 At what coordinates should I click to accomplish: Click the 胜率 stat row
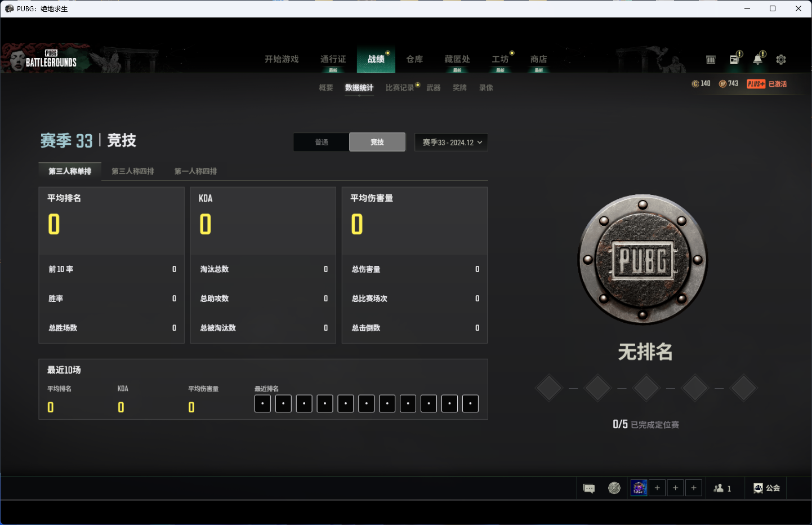[111, 299]
